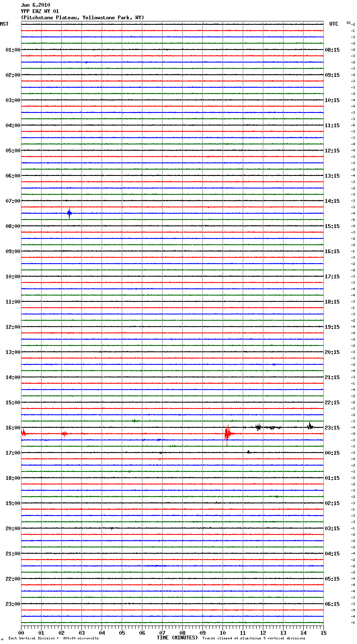Select the 14:00 MST time label

coord(13,377)
